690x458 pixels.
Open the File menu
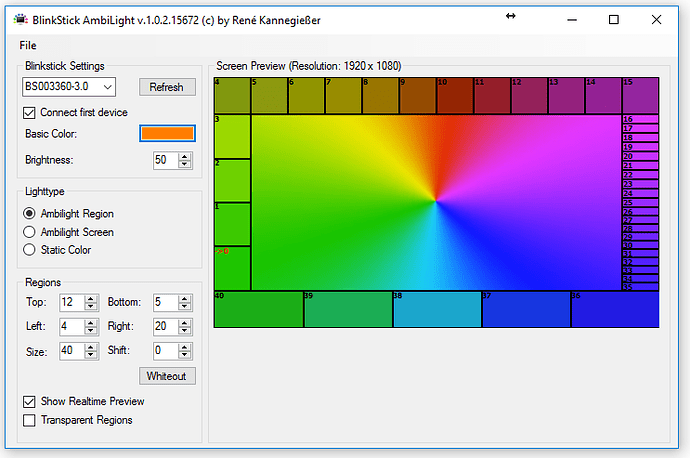[x=28, y=45]
